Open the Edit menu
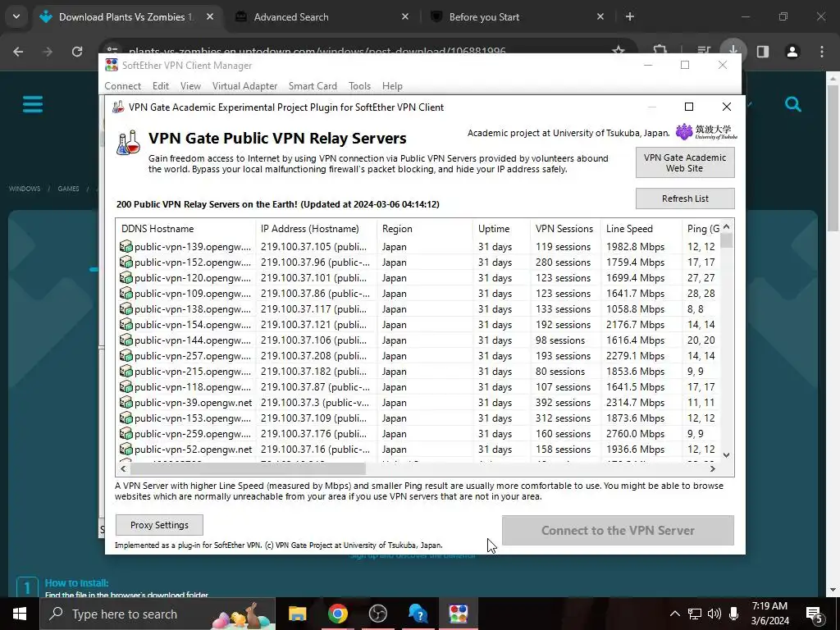 pyautogui.click(x=161, y=85)
